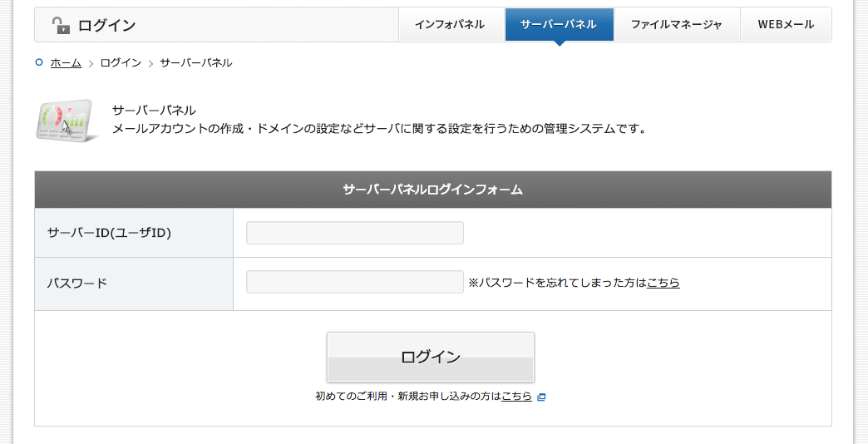Screen dimensions: 868x444
Task: Focus the サーバーID(ユーザID) input field
Action: click(x=355, y=233)
